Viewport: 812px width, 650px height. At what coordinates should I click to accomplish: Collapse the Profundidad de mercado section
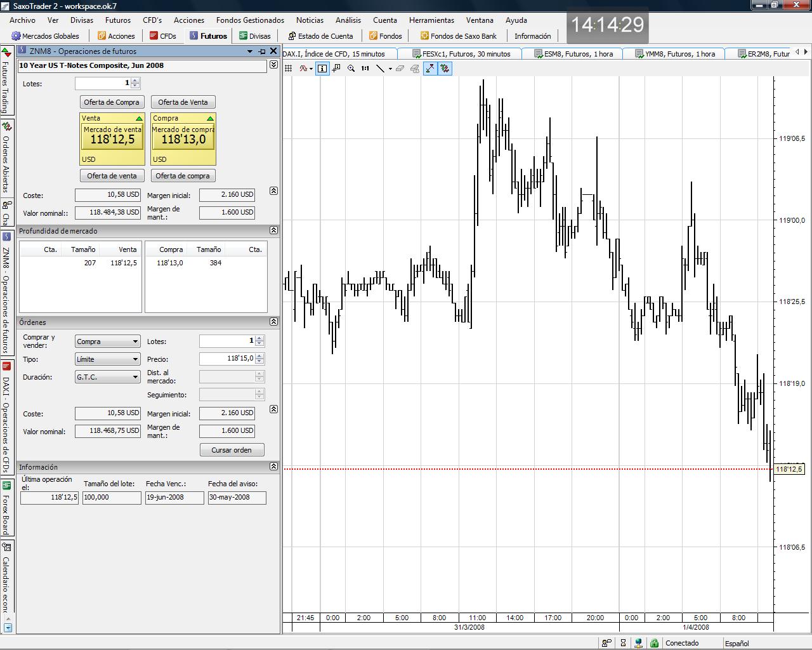click(273, 230)
